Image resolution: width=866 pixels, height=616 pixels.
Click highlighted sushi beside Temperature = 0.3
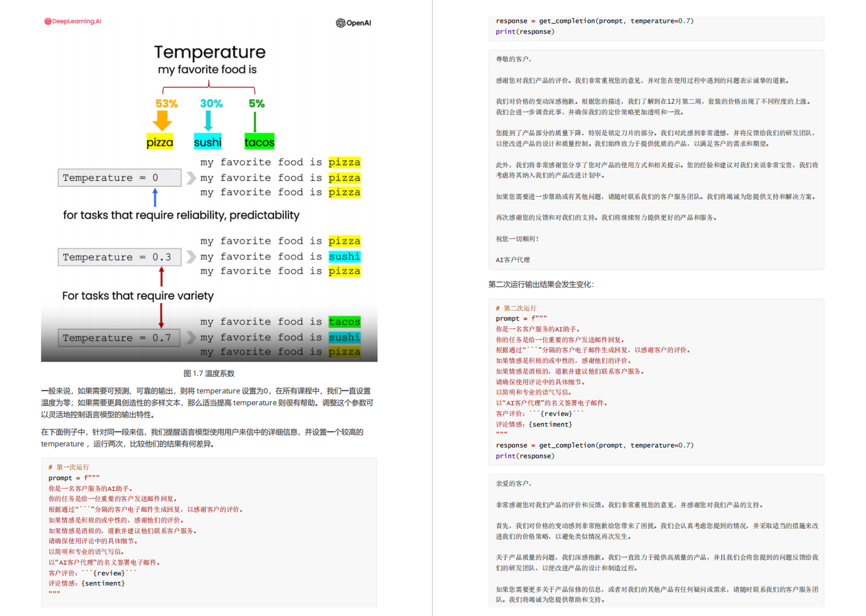tap(345, 256)
